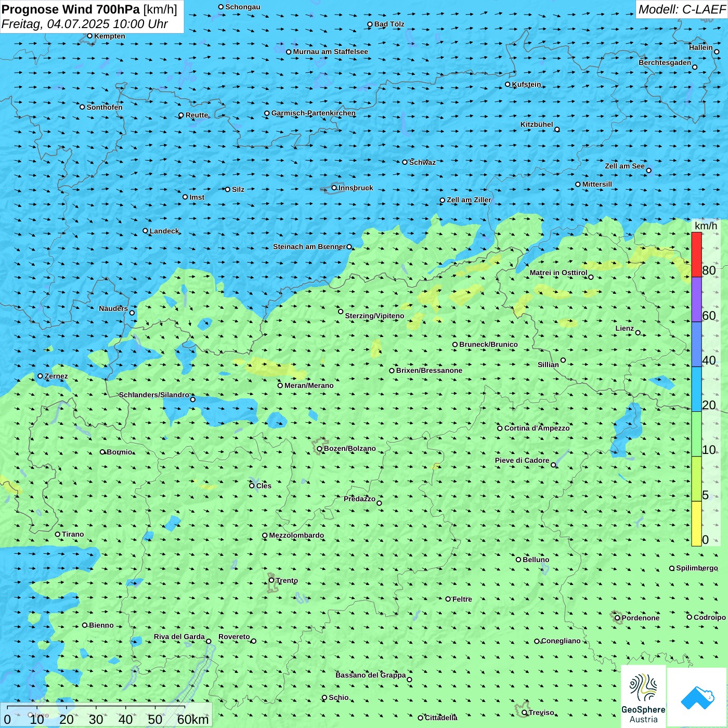Click the Zell am See marker
Viewport: 728px width, 728px height.
pyautogui.click(x=648, y=170)
